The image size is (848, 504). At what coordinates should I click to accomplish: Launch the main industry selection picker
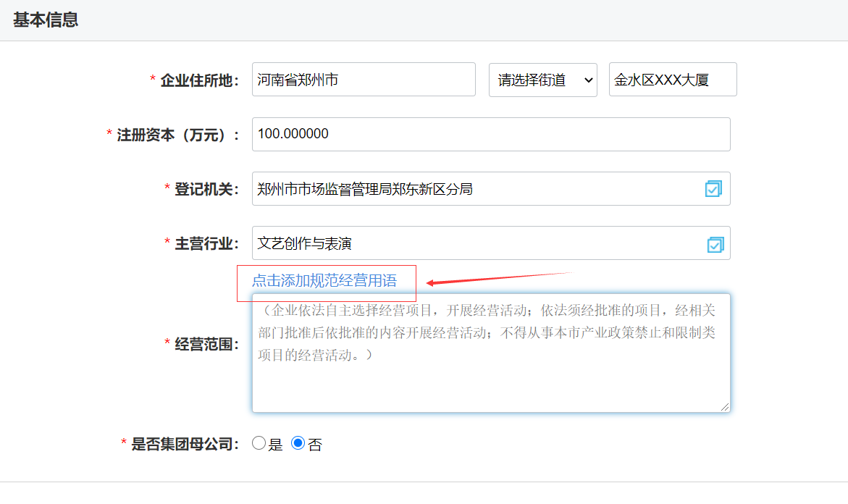(714, 244)
